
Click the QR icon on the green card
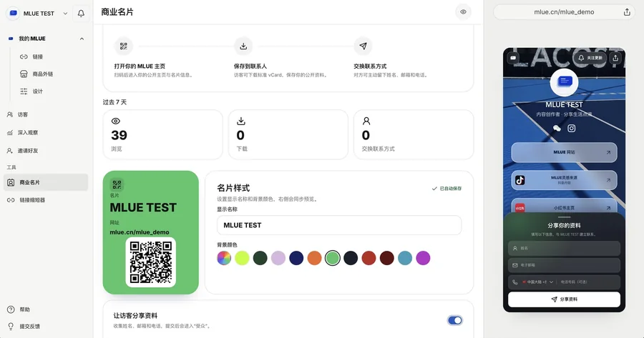(x=117, y=184)
